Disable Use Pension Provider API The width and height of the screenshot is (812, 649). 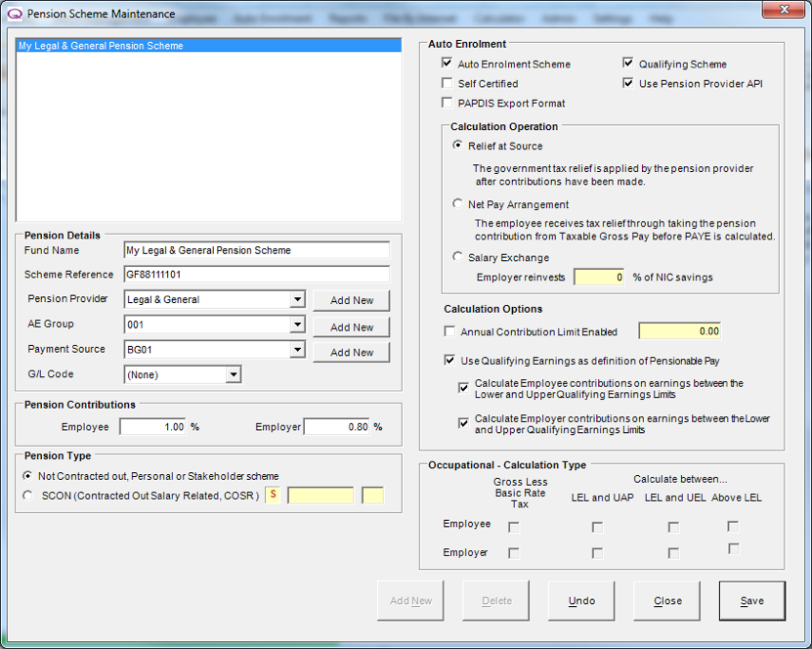pos(629,83)
